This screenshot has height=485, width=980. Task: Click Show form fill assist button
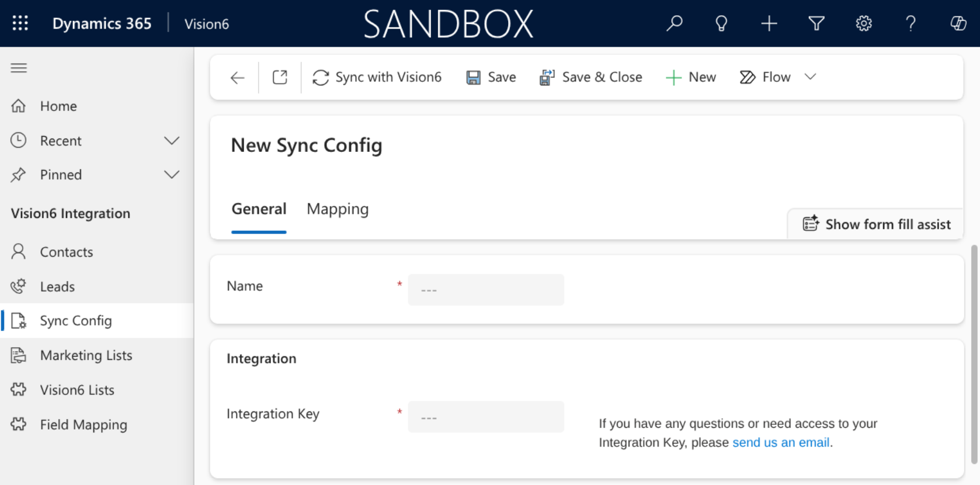point(876,224)
